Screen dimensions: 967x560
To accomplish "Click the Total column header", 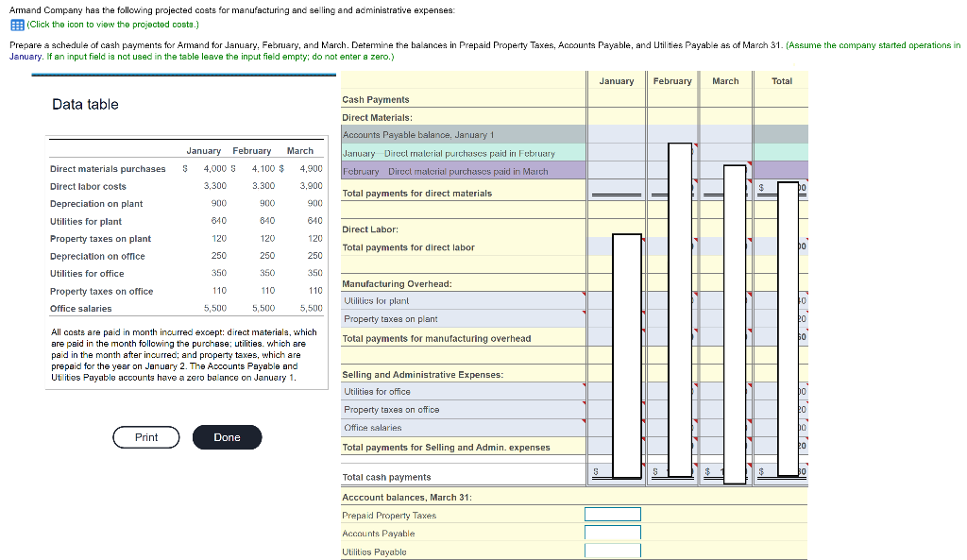I will click(x=781, y=81).
